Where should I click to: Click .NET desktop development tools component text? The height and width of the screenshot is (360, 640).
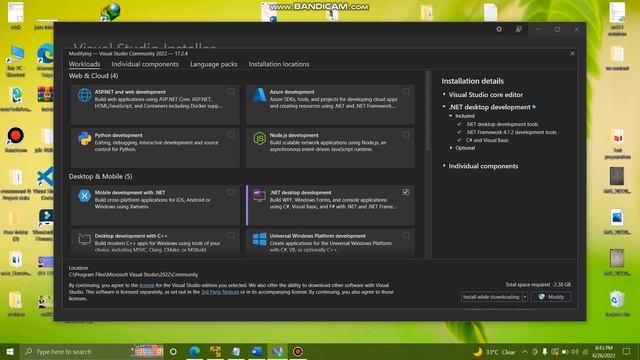(x=502, y=124)
